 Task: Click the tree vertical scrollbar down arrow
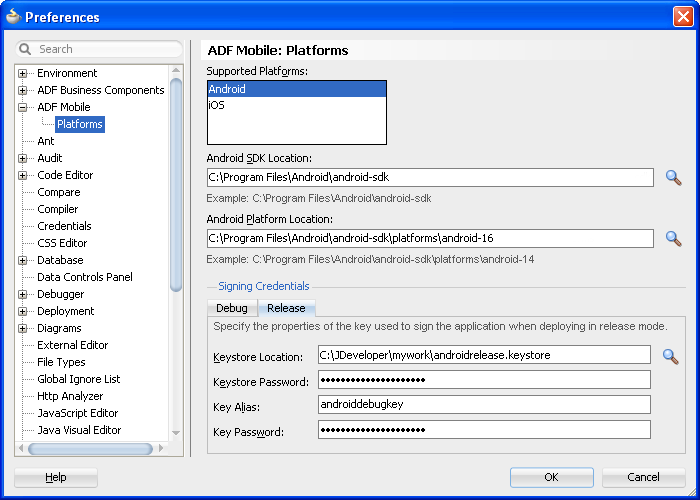click(x=176, y=433)
